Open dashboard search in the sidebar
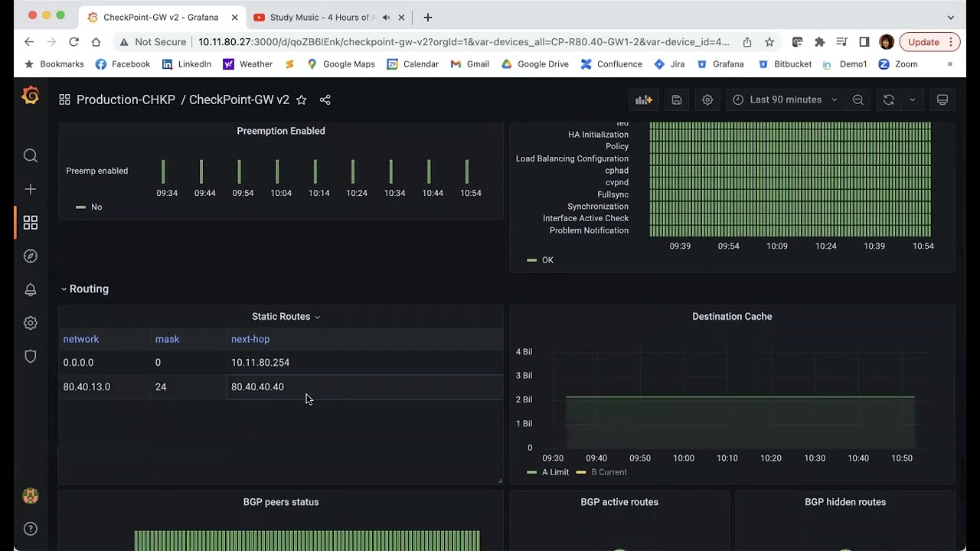 pos(31,156)
